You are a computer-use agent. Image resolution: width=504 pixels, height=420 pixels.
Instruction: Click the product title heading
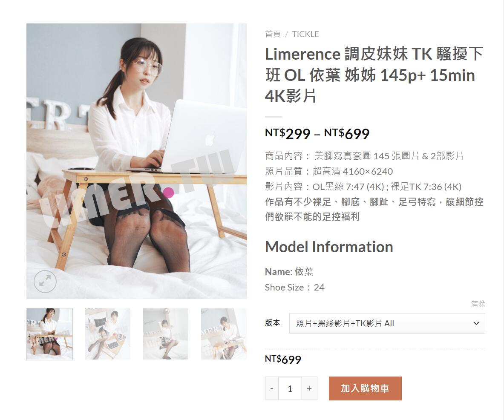pyautogui.click(x=374, y=75)
